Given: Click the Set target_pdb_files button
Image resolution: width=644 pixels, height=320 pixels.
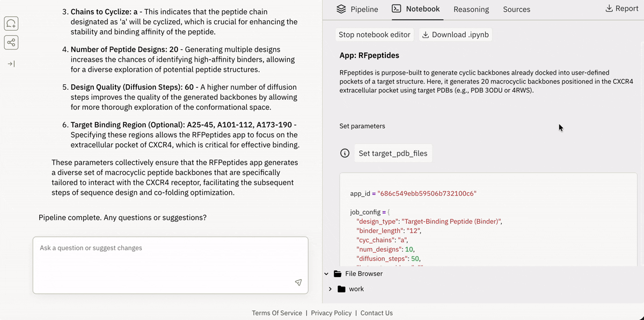Looking at the screenshot, I should [x=393, y=153].
